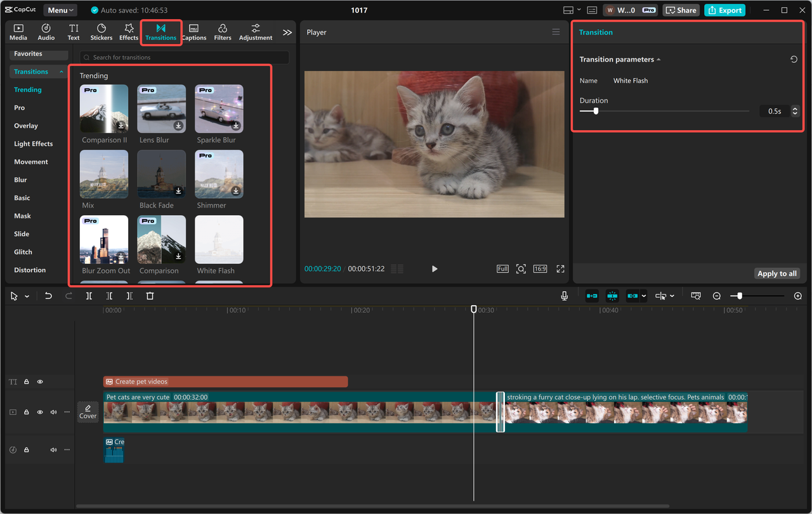Download the Lens Blur transition
Viewport: 812px width, 514px height.
[179, 126]
